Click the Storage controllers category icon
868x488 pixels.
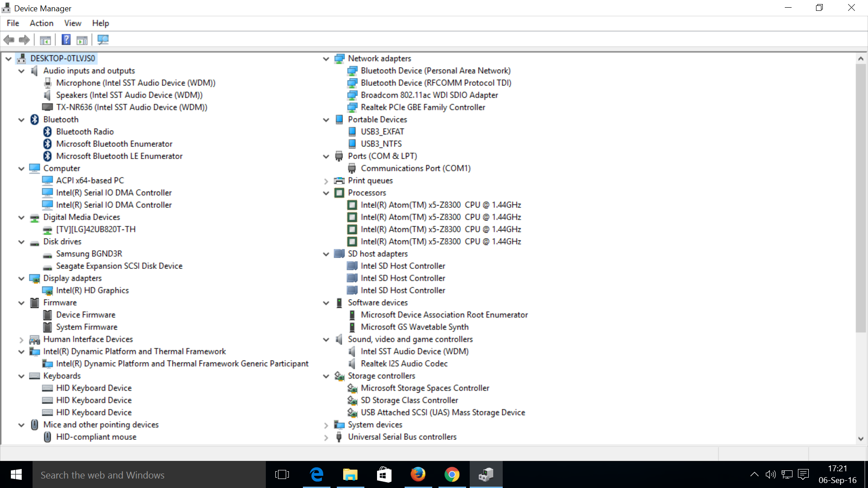coord(339,375)
